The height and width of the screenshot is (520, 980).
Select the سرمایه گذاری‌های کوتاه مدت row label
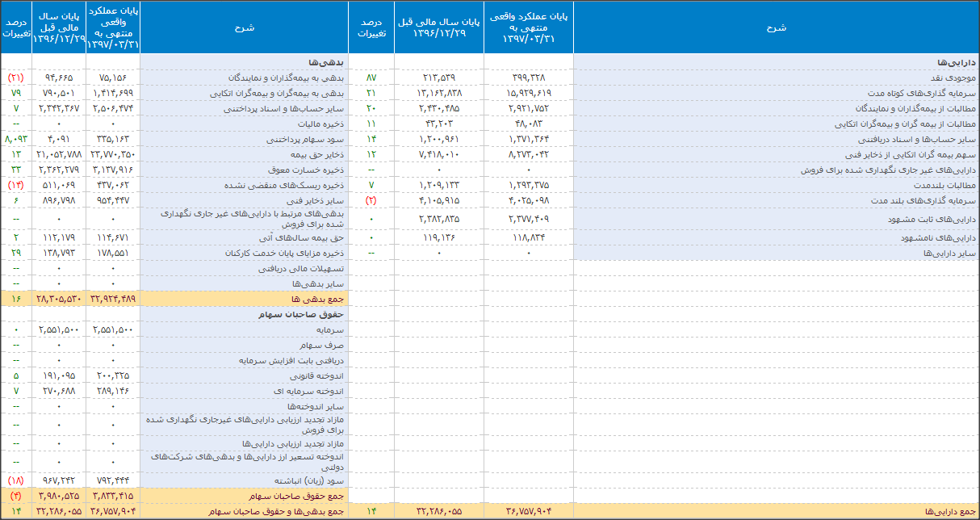click(x=928, y=93)
